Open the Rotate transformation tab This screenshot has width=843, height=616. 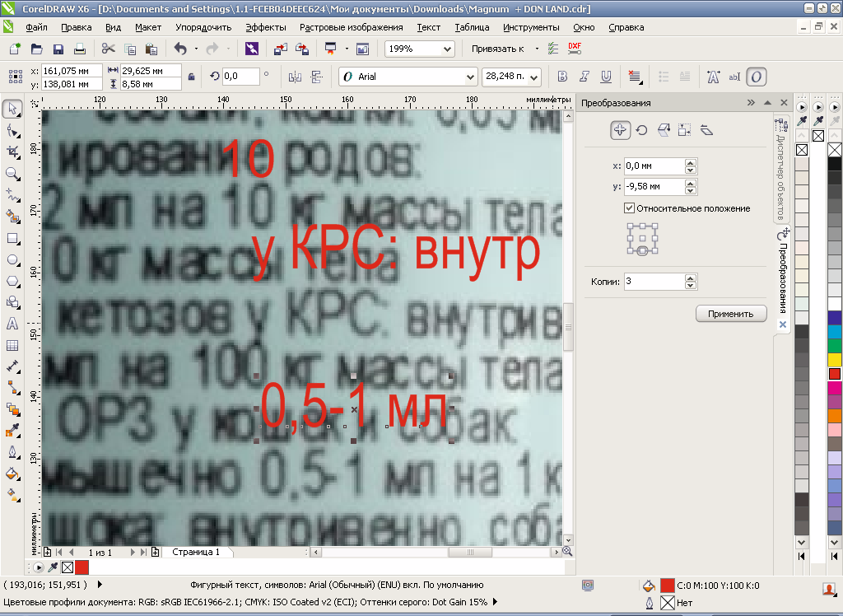click(x=642, y=130)
